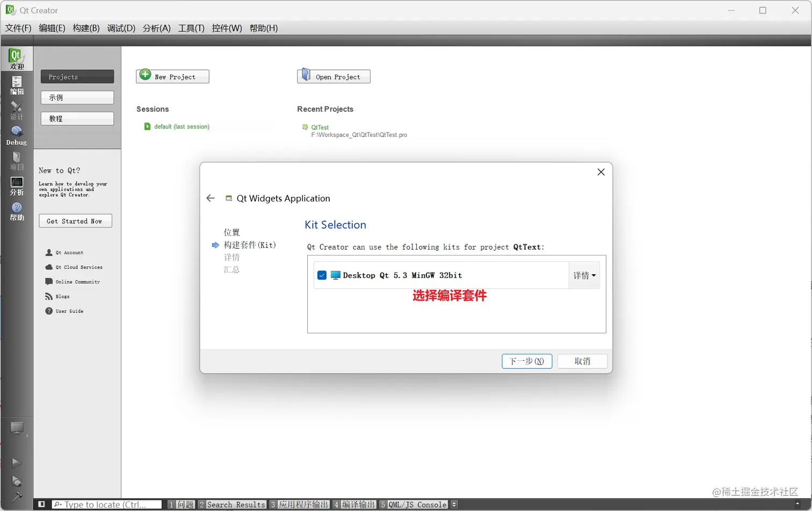The height and width of the screenshot is (511, 812).
Task: Select the 示例 Examples tab
Action: pyautogui.click(x=77, y=97)
